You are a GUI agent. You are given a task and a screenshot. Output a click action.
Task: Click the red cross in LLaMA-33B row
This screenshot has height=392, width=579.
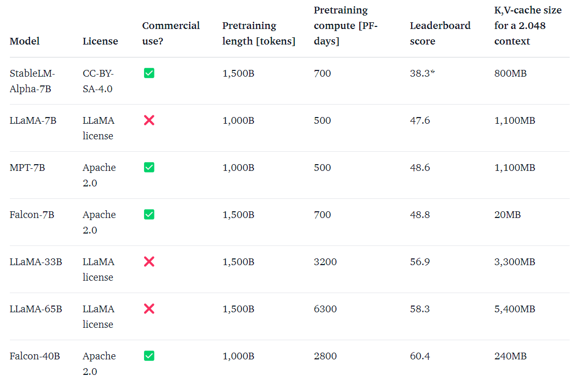[149, 262]
